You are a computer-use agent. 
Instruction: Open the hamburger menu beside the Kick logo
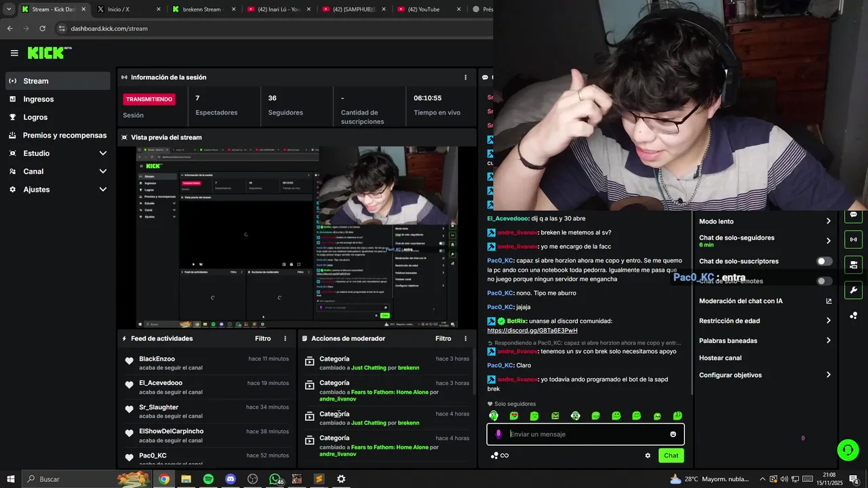(x=14, y=53)
